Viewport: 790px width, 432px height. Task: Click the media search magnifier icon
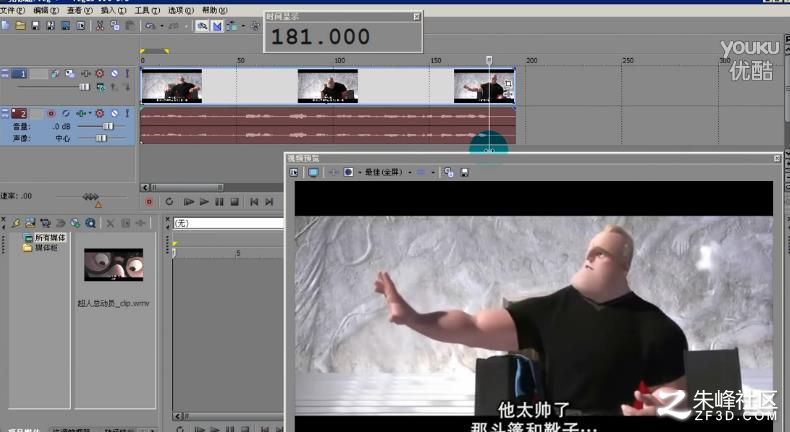point(90,223)
